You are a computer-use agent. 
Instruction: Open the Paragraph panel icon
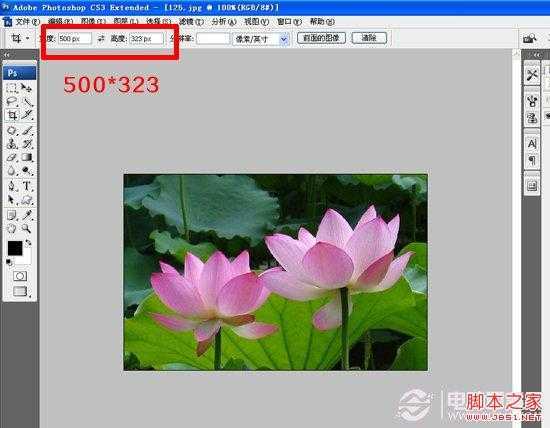pyautogui.click(x=532, y=160)
